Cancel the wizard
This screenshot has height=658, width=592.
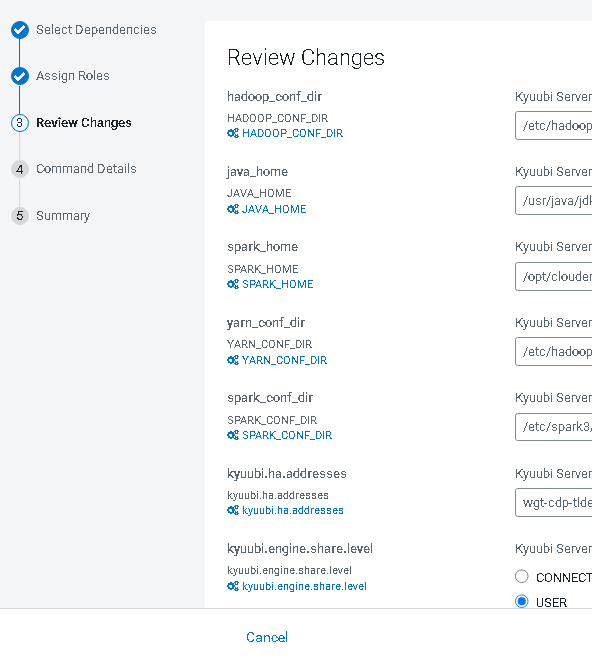click(x=267, y=637)
